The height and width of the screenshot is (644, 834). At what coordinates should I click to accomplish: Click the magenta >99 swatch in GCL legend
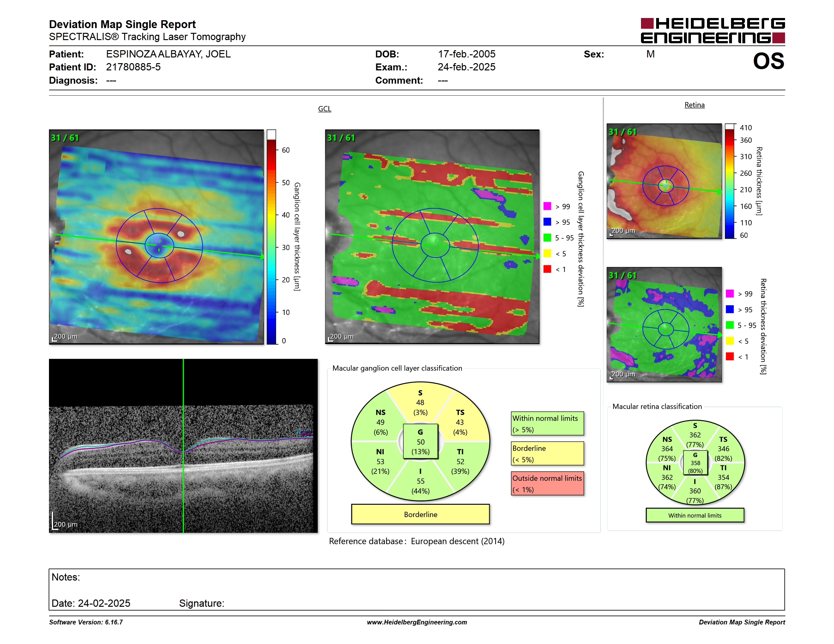(547, 206)
